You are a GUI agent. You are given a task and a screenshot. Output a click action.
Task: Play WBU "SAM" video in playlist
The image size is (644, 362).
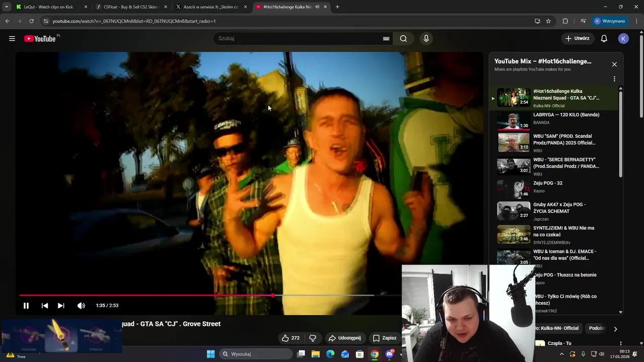tap(553, 143)
